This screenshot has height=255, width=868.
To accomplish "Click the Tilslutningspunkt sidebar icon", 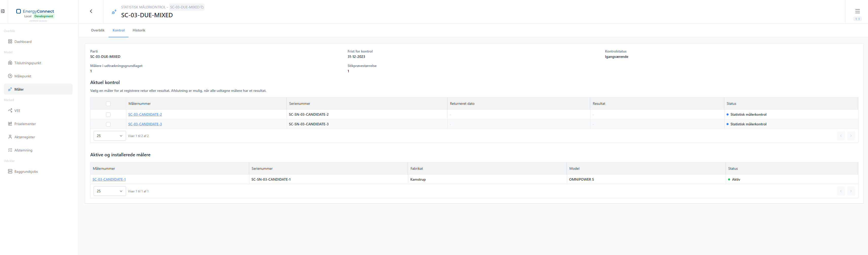I will (x=10, y=63).
